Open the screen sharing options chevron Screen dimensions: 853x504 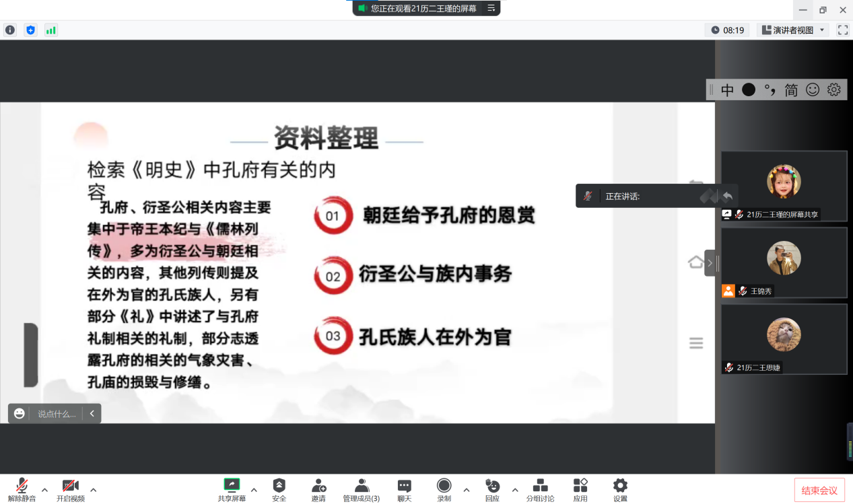click(254, 490)
